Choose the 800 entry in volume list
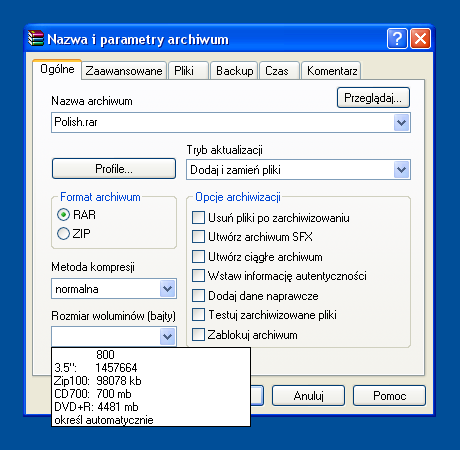This screenshot has height=450, width=460. pyautogui.click(x=151, y=354)
